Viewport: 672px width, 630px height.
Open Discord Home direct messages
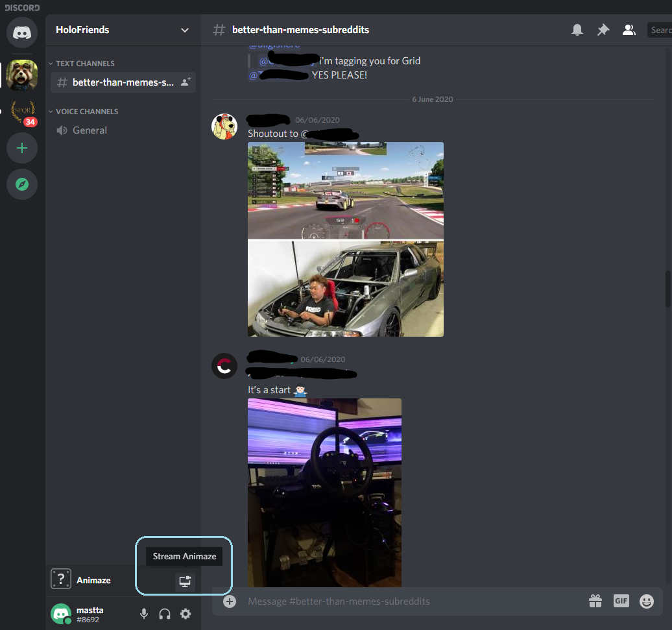(22, 32)
